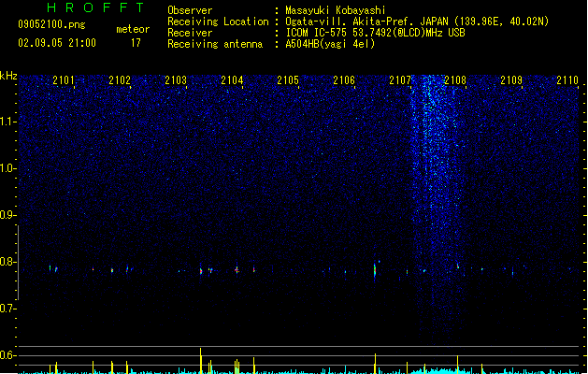Viewport: 588px width, 374px height.
Task: Click the 0.9 kHz frequency axis label
Action: (x=7, y=215)
